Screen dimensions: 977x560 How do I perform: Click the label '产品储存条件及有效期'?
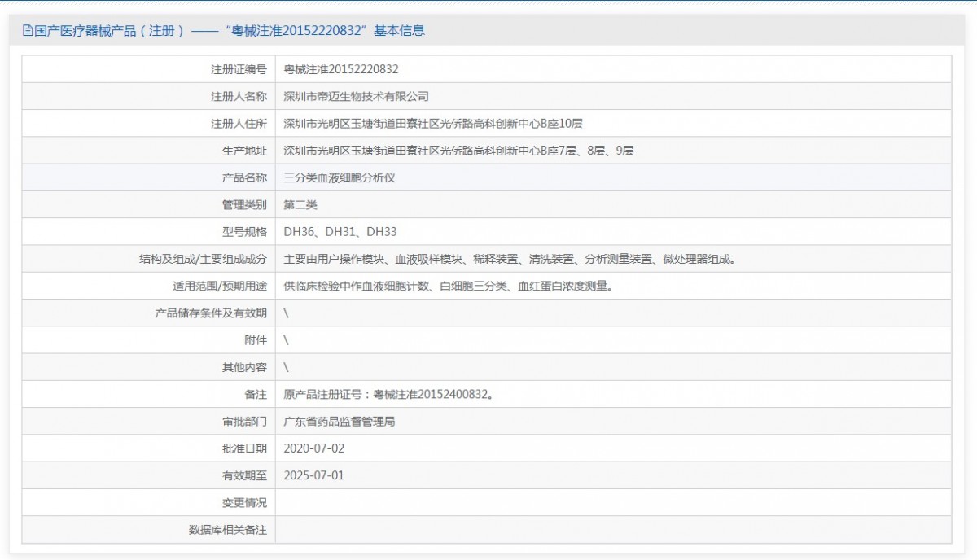tap(211, 313)
